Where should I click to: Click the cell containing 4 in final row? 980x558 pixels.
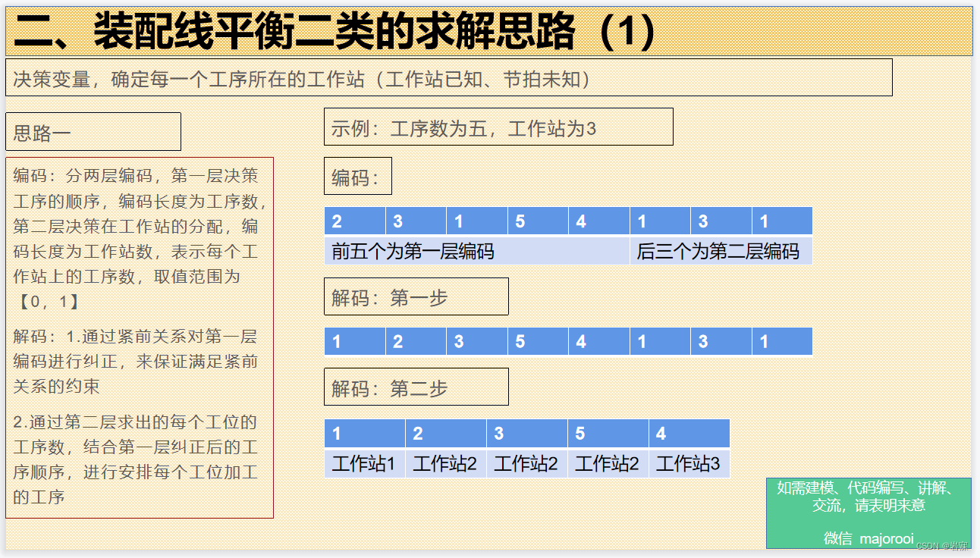(689, 433)
